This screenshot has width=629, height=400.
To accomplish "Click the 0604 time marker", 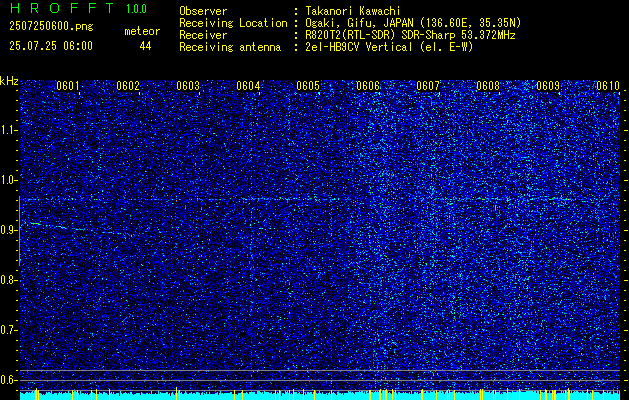I will coord(248,86).
